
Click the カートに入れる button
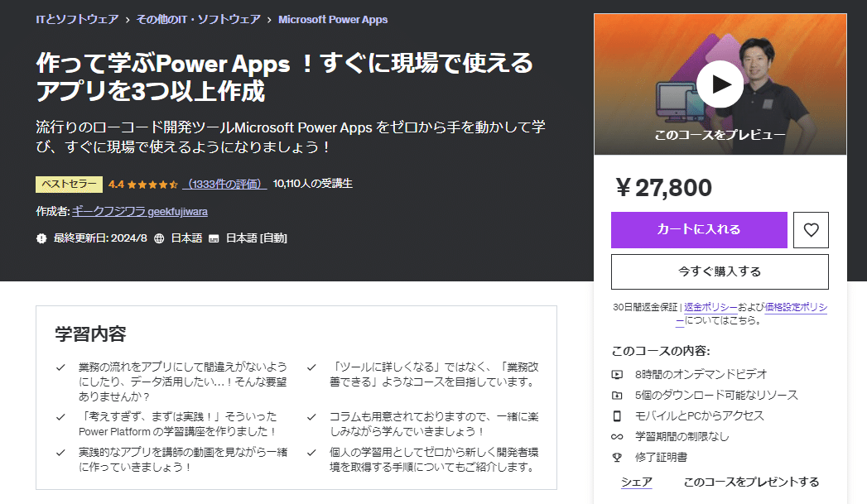(699, 230)
